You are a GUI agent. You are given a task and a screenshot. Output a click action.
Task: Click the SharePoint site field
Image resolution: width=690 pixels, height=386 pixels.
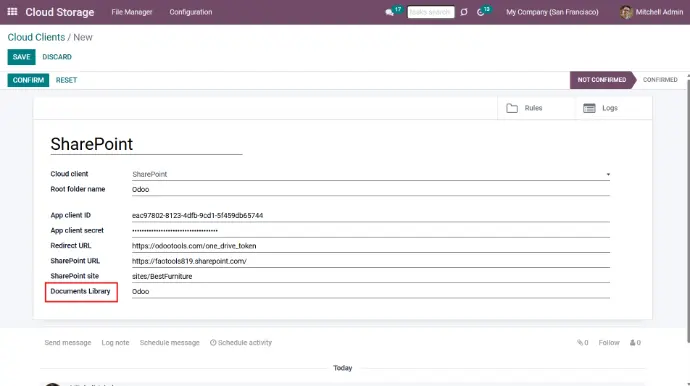(371, 276)
